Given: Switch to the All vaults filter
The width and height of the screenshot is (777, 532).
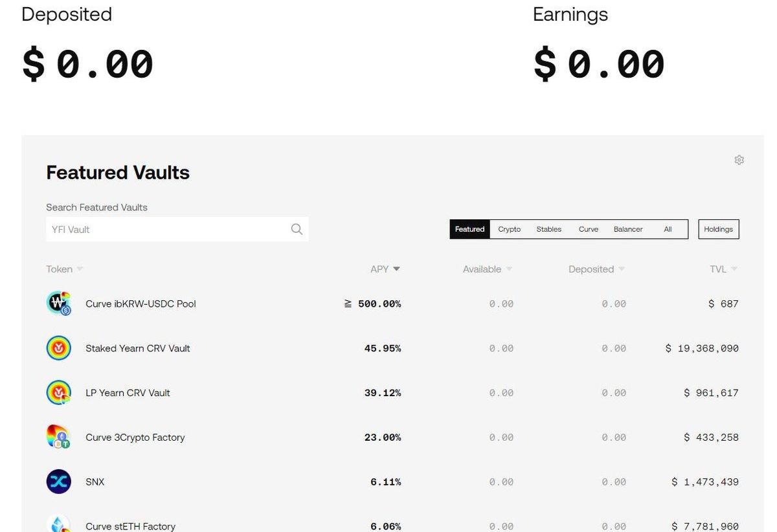Looking at the screenshot, I should point(668,229).
